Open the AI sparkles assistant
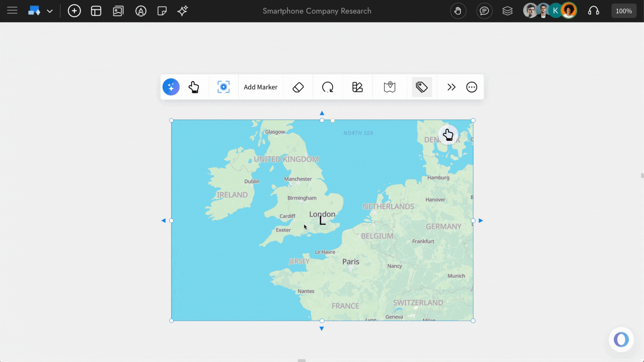The width and height of the screenshot is (644, 362). (182, 11)
